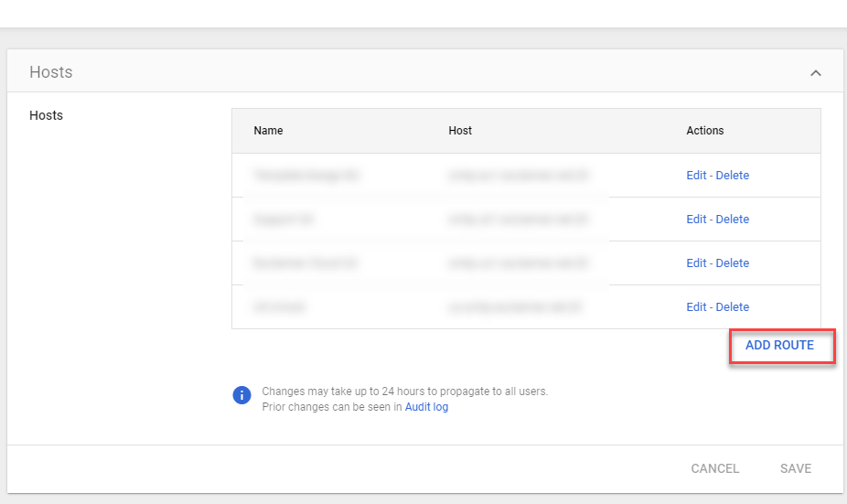Delete the first host row
Image resolution: width=847 pixels, height=504 pixels.
point(732,176)
